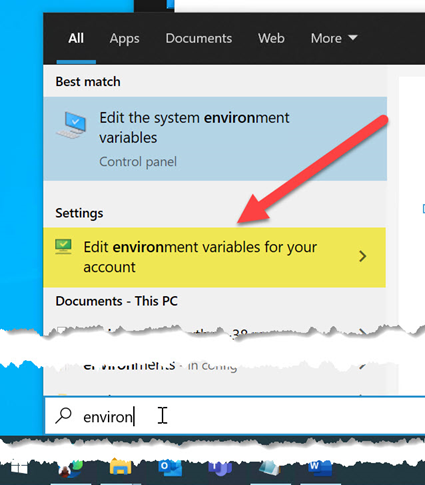Click the Documents - This PC heading
425x485 pixels.
click(x=116, y=301)
